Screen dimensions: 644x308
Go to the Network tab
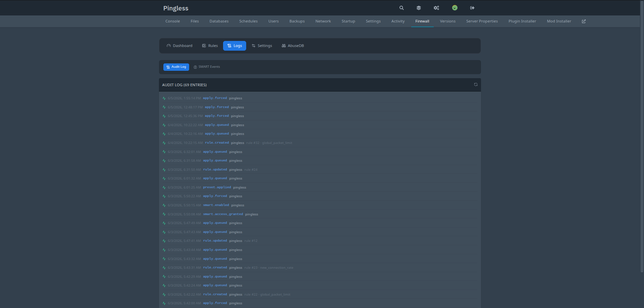(x=323, y=21)
